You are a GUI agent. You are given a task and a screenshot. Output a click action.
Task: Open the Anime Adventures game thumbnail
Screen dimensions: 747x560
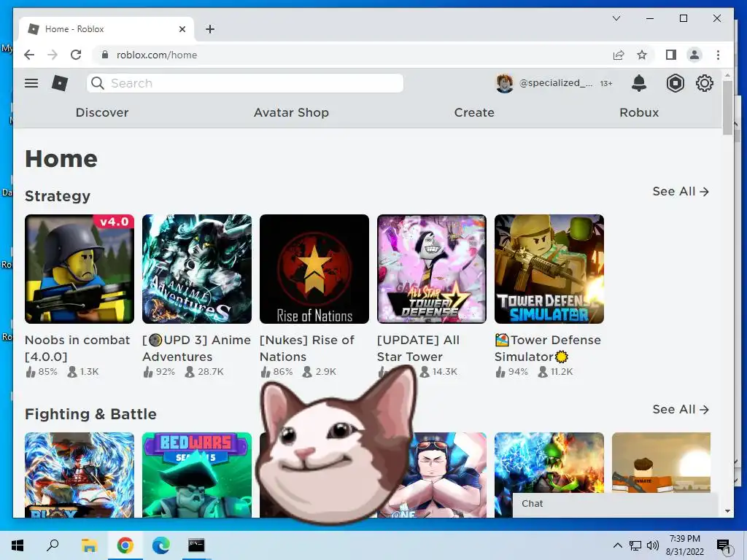[x=197, y=269]
